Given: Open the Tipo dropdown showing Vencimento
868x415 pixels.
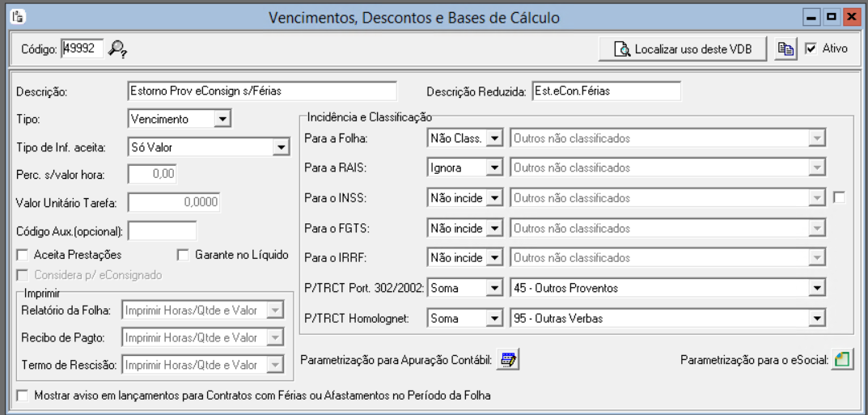Looking at the screenshot, I should (x=222, y=120).
